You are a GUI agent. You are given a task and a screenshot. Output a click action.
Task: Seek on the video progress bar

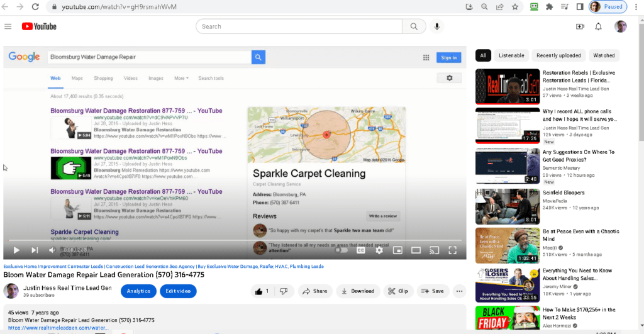tap(235, 240)
